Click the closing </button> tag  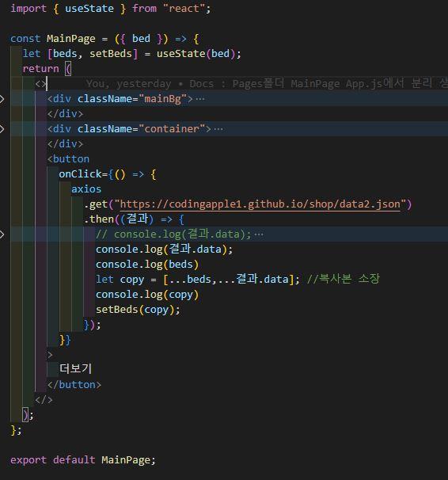pyautogui.click(x=74, y=385)
